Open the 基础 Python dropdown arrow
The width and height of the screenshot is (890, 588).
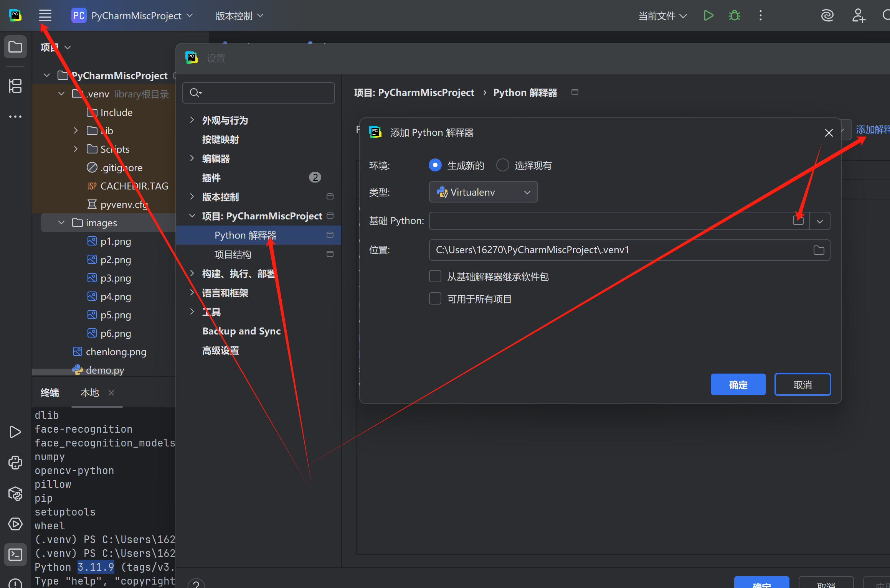[x=820, y=221]
